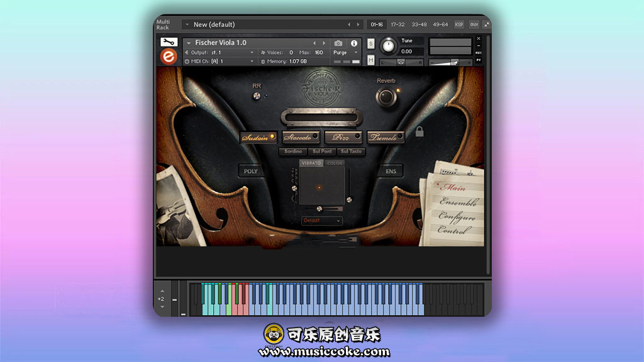Viewport: 644px width, 362px height.
Task: Click the center dot in the vibrato XY pad
Action: coord(319,187)
